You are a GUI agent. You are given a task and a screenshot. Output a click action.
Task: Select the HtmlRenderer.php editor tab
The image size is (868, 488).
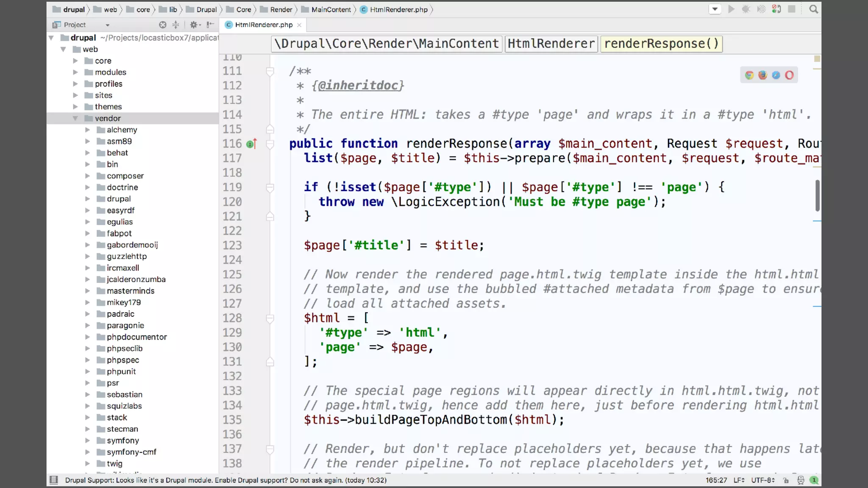coord(264,25)
